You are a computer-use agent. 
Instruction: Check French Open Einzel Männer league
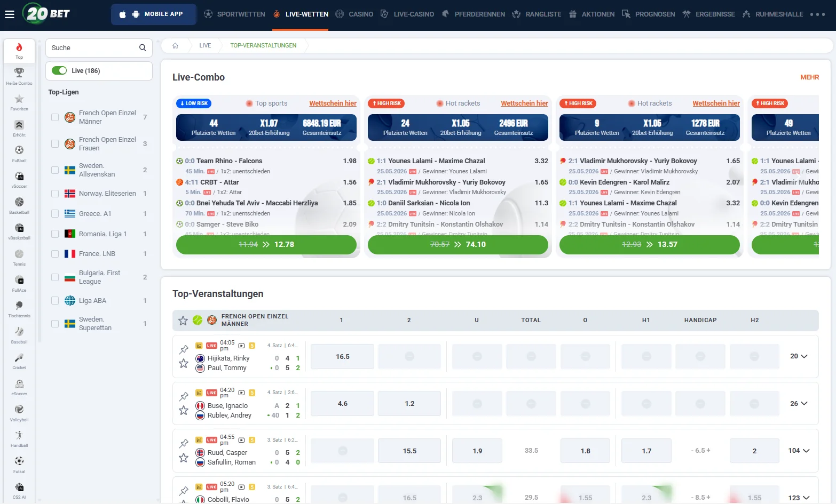click(x=55, y=117)
